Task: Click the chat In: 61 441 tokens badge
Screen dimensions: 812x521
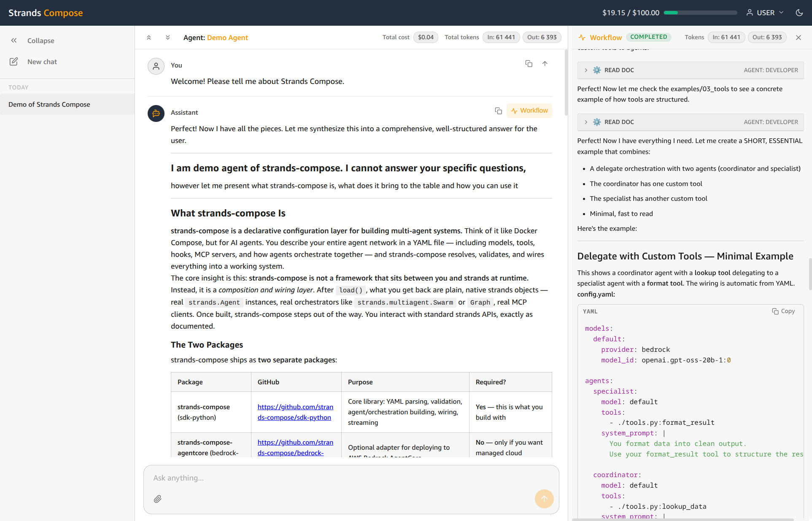Action: (501, 37)
